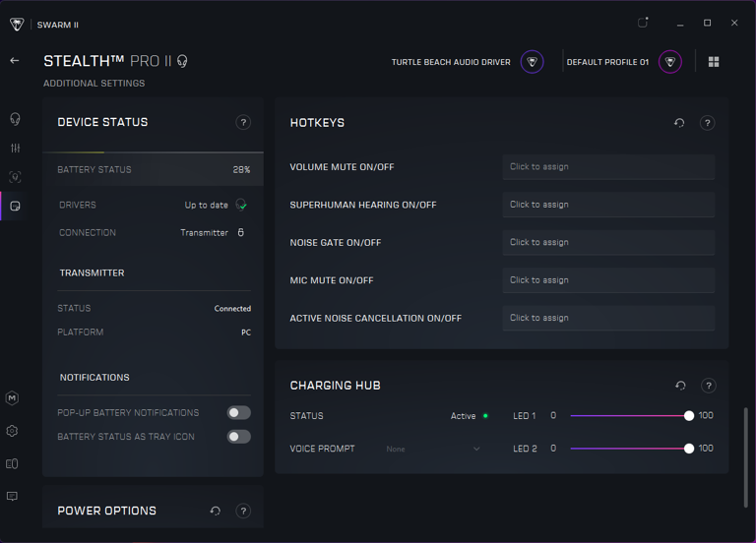
Task: Click the Turtle Beach logo in title bar
Action: click(x=17, y=24)
